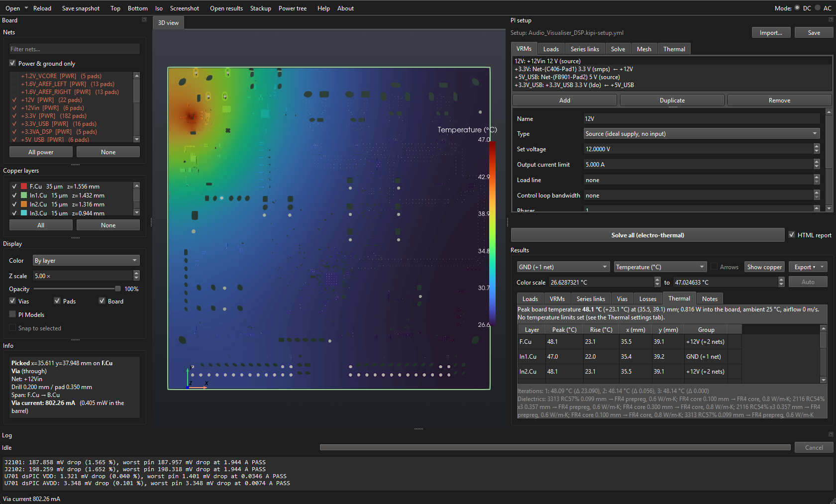Click the All power nets button
The image size is (836, 504).
pyautogui.click(x=41, y=152)
